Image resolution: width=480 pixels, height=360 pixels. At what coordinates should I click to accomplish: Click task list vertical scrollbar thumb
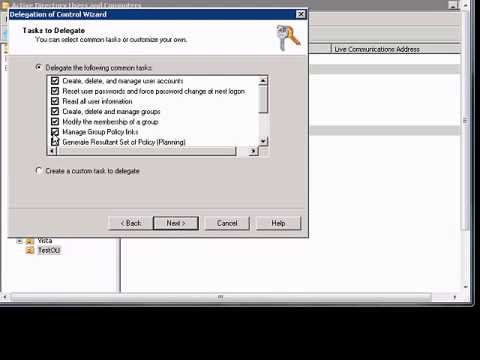pos(263,99)
